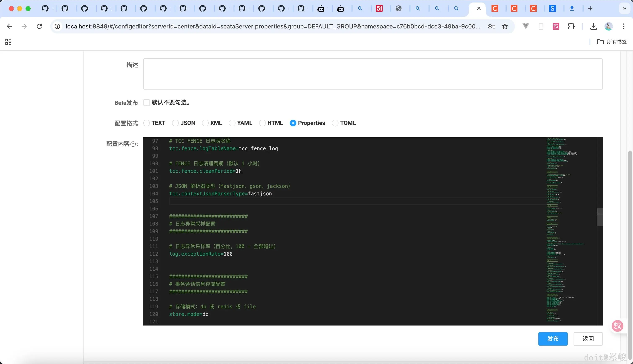Screen dimensions: 633x364
Task: Open the apps grid icon in bookmarks bar
Action: 8,42
